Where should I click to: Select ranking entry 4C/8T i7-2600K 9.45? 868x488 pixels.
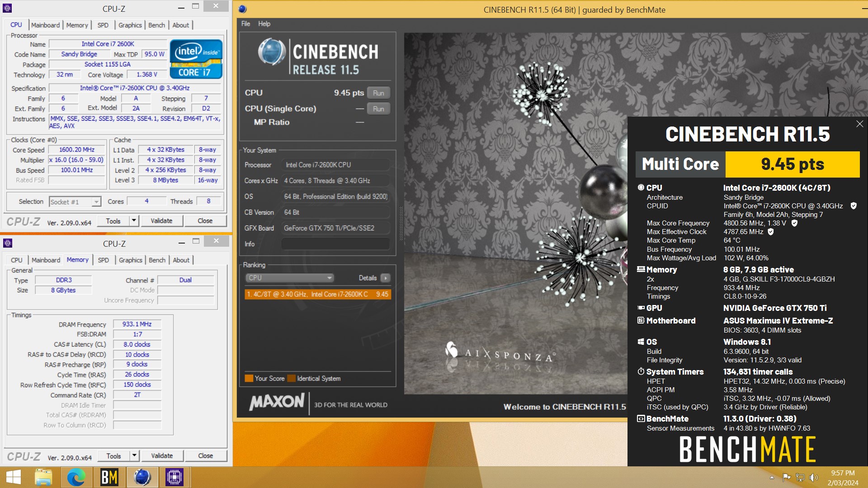click(x=318, y=294)
